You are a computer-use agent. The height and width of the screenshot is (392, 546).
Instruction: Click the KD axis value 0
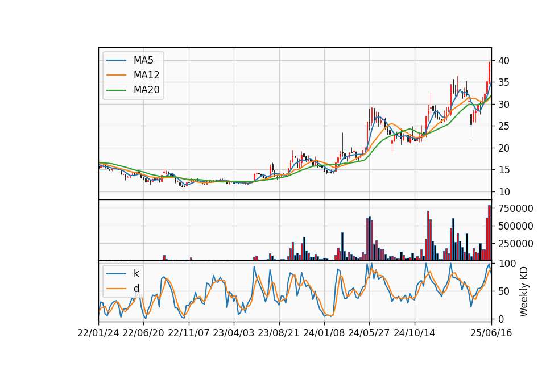501,319
